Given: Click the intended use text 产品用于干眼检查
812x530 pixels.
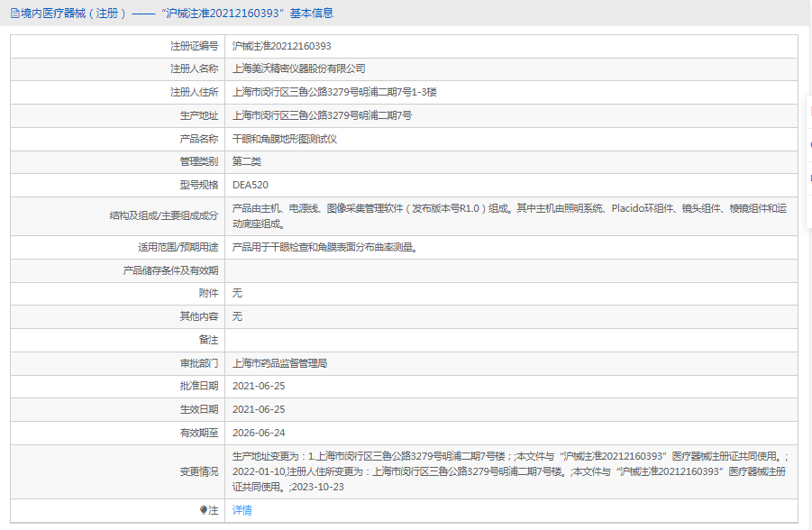Looking at the screenshot, I should tap(324, 248).
